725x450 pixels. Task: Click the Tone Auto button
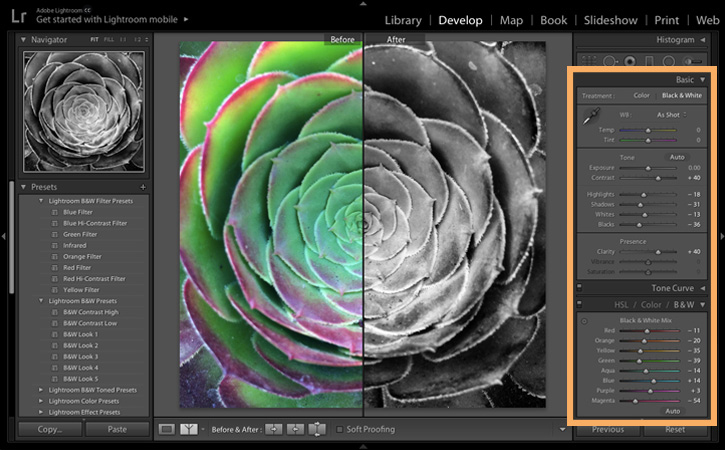pyautogui.click(x=677, y=157)
